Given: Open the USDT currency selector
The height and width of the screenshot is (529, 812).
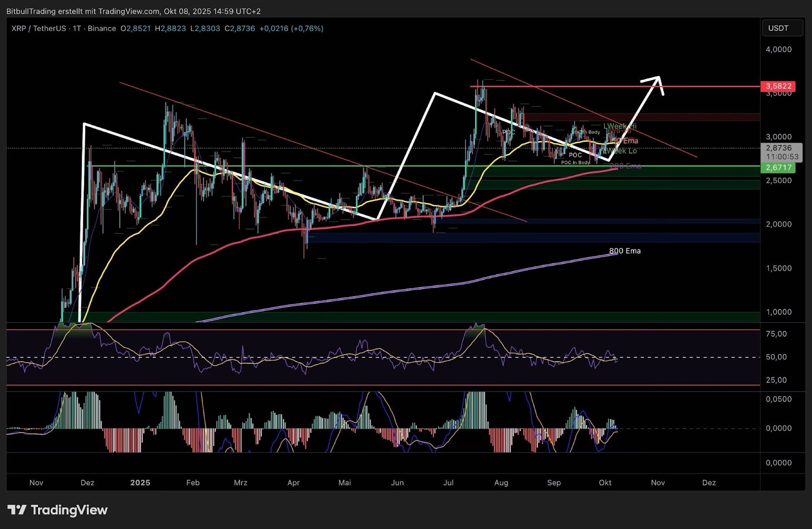Looking at the screenshot, I should (x=782, y=28).
